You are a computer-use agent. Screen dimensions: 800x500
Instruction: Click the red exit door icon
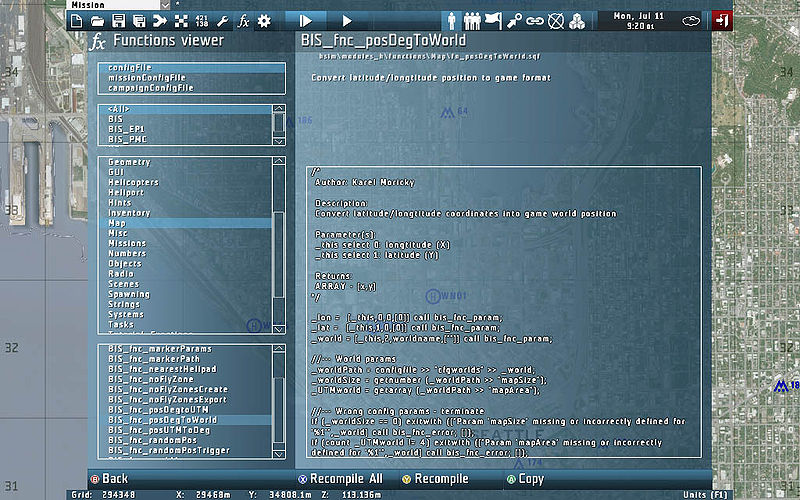[x=722, y=21]
